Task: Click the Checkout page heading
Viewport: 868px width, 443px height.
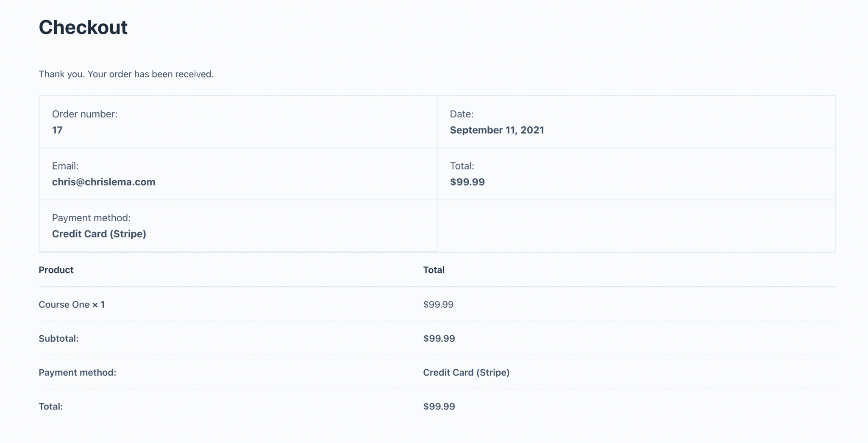Action: (x=83, y=28)
